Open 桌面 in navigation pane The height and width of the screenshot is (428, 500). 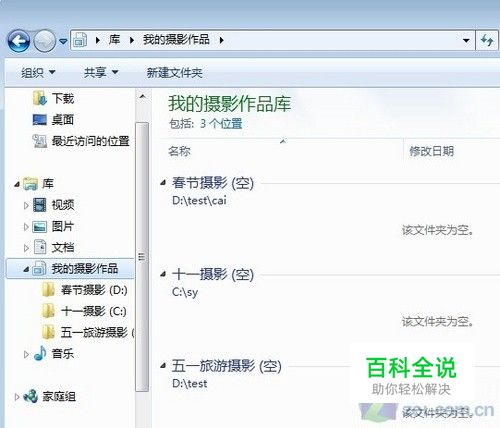(x=63, y=120)
